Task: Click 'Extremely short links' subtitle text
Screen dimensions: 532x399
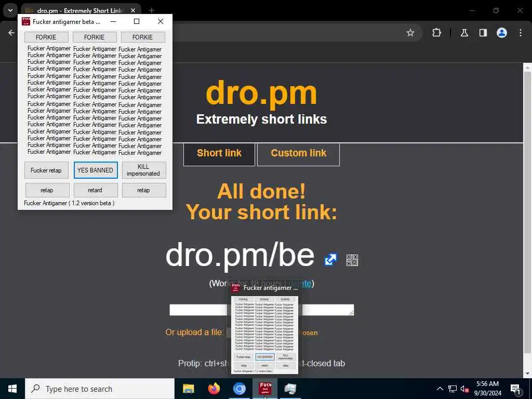Action: tap(261, 119)
